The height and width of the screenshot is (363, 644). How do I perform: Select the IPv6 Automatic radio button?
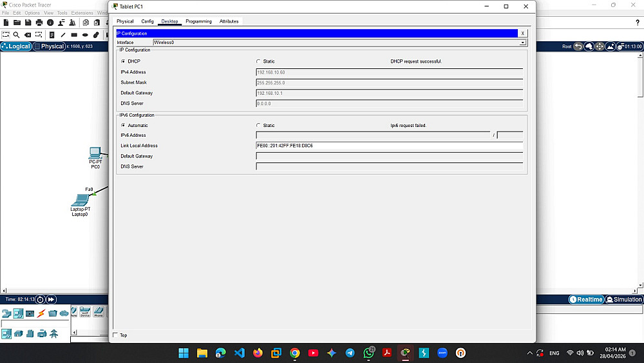tap(123, 125)
